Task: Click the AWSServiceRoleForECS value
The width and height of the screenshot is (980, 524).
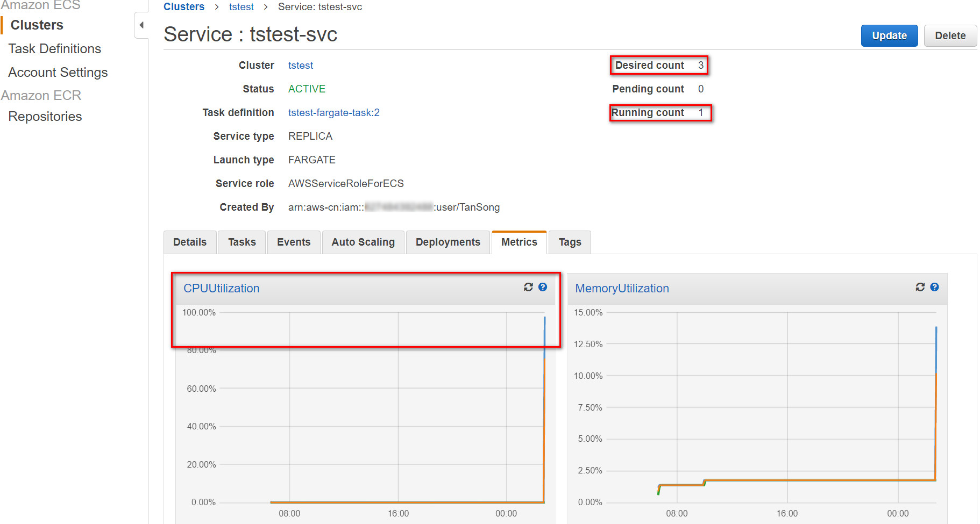Action: coord(346,183)
